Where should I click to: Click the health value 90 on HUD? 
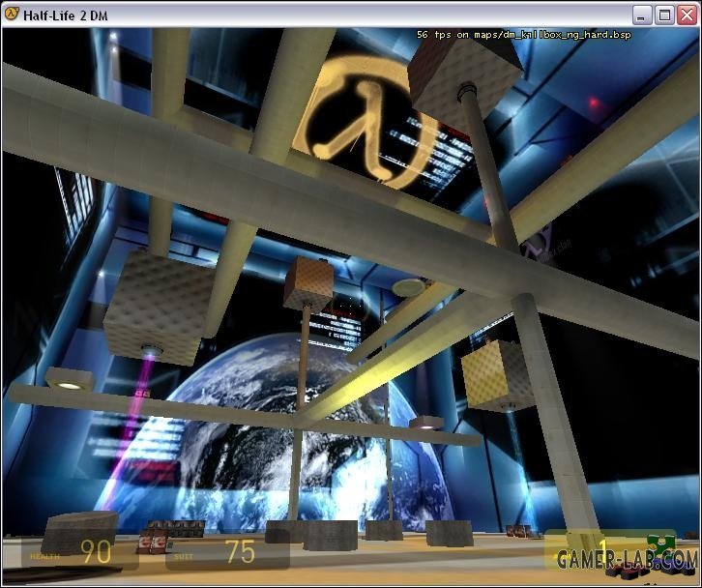96,551
